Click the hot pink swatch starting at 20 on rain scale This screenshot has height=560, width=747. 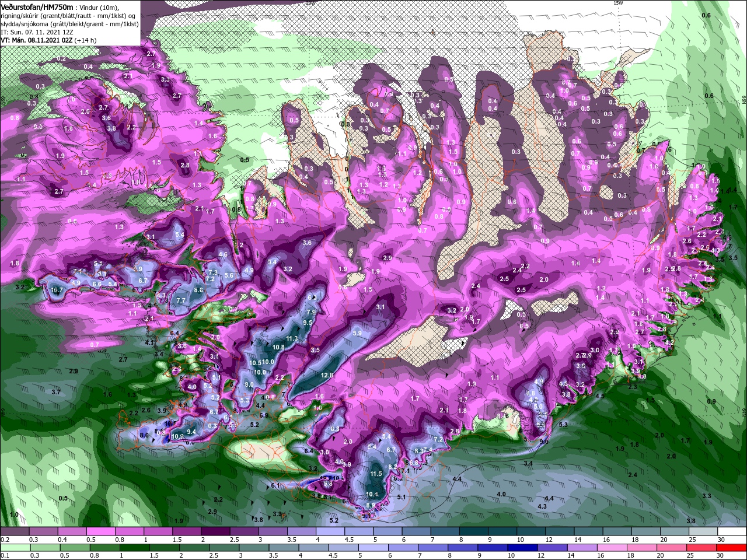point(672,548)
